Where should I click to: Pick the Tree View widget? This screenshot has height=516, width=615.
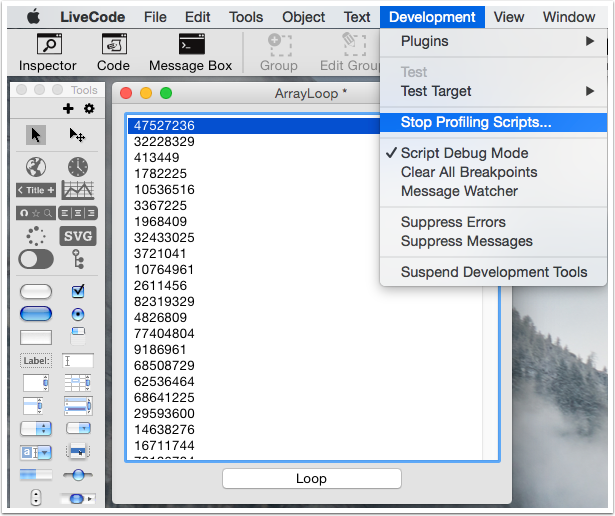coord(78,259)
